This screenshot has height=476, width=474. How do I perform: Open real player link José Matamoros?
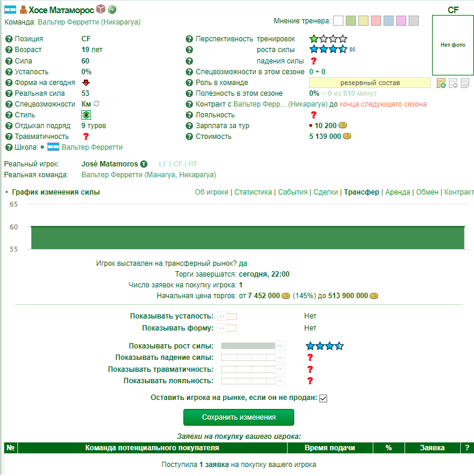coord(110,164)
